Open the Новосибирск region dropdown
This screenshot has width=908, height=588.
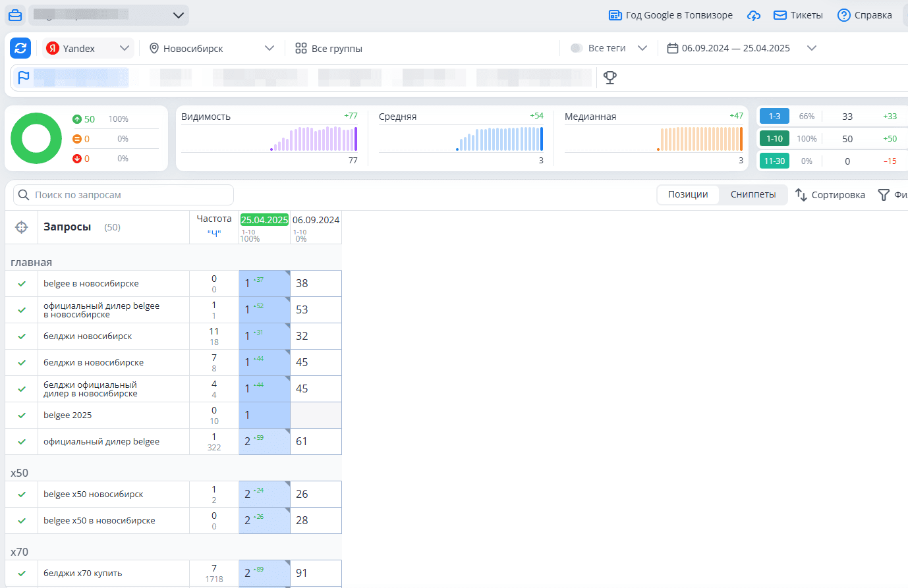[211, 48]
